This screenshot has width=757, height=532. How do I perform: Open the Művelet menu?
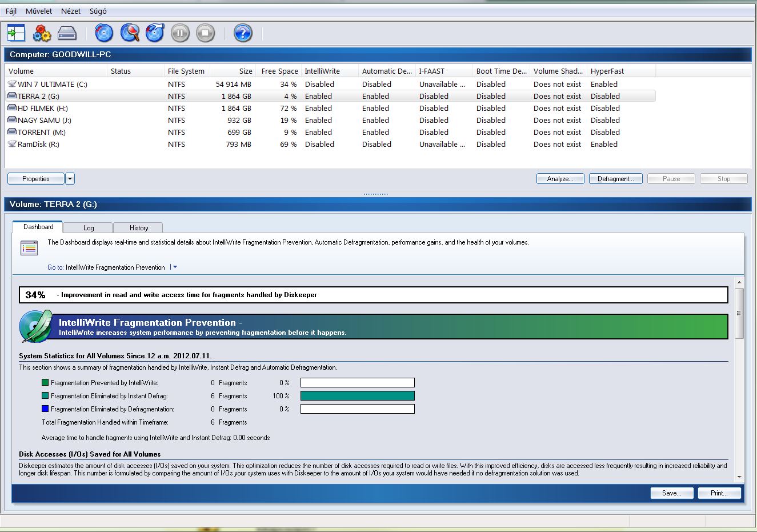tap(39, 11)
